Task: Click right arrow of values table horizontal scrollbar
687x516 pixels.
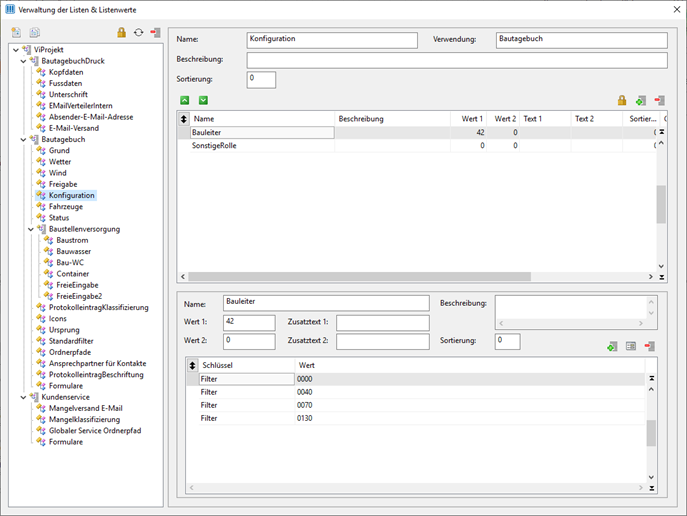Action: click(x=651, y=277)
